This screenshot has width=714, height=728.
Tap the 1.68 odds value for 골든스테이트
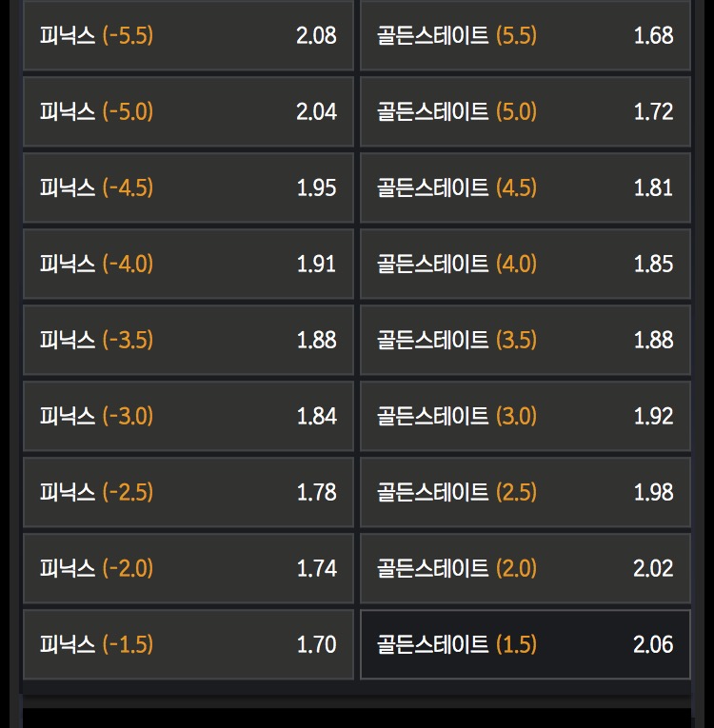tap(653, 36)
